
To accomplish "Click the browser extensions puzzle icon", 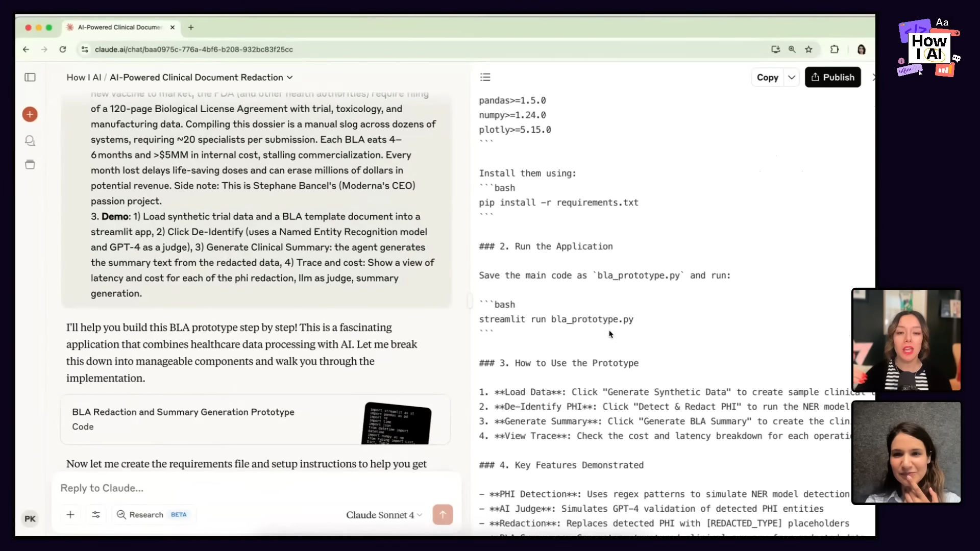I will coord(835,49).
